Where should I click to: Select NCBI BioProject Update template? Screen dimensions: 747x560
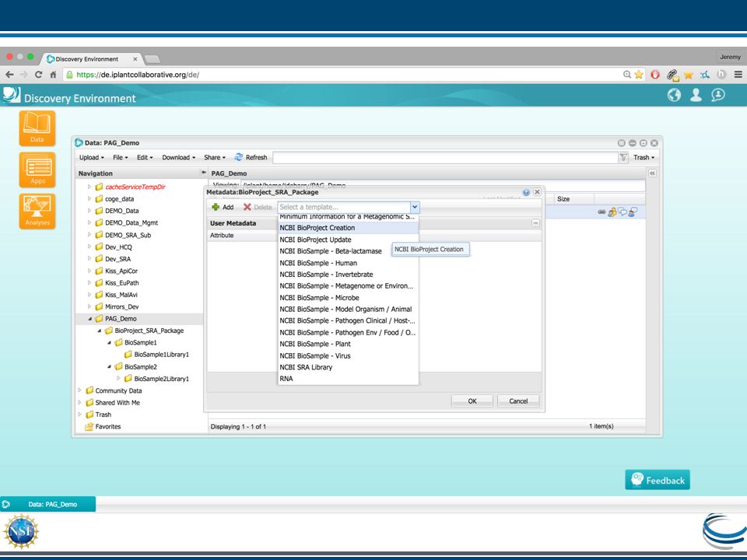(x=349, y=240)
